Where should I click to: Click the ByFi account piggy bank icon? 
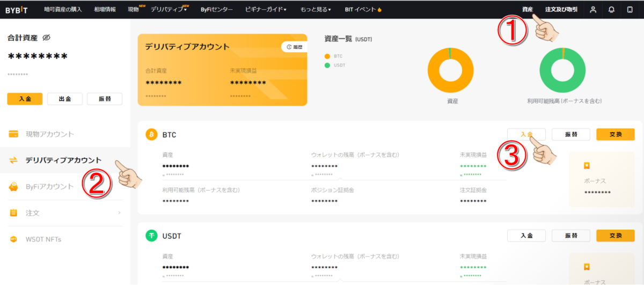coord(14,186)
